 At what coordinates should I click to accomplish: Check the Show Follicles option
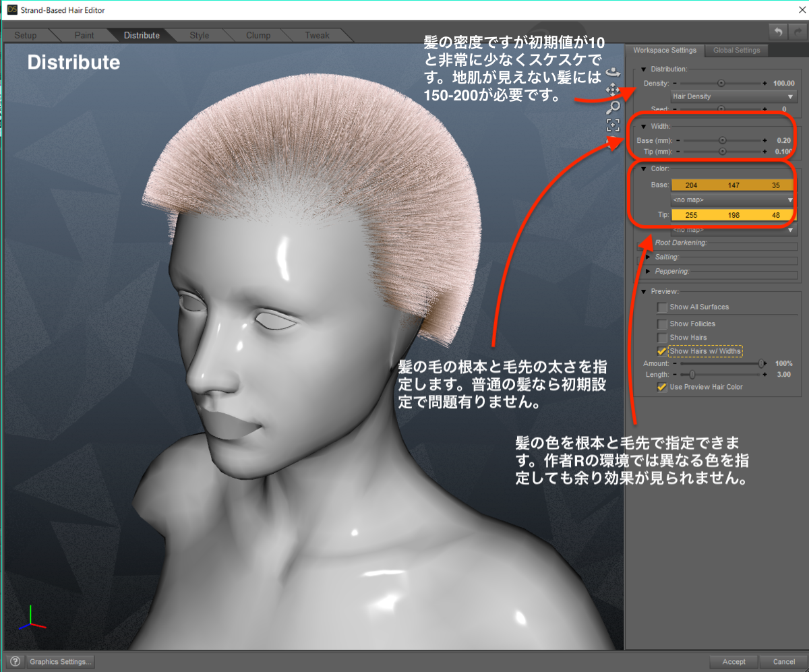(662, 324)
